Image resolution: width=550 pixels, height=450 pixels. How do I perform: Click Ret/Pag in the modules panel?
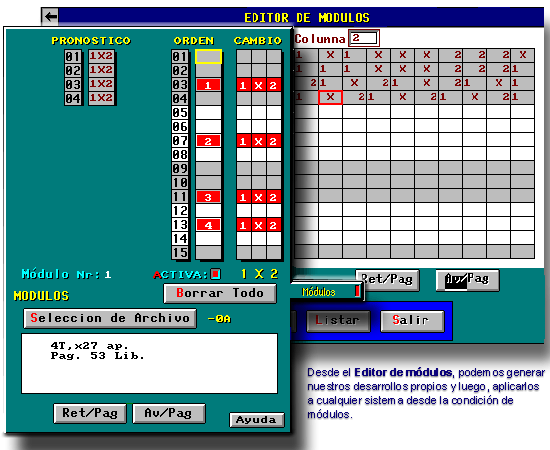click(x=90, y=414)
